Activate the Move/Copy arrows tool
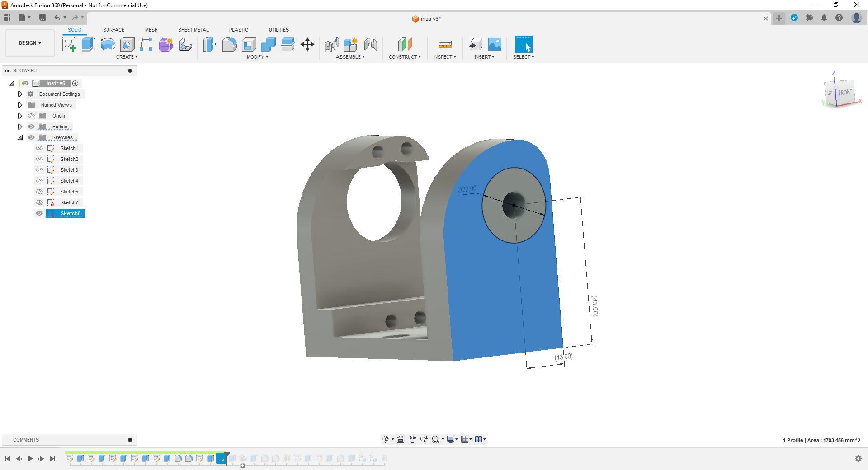 (307, 44)
